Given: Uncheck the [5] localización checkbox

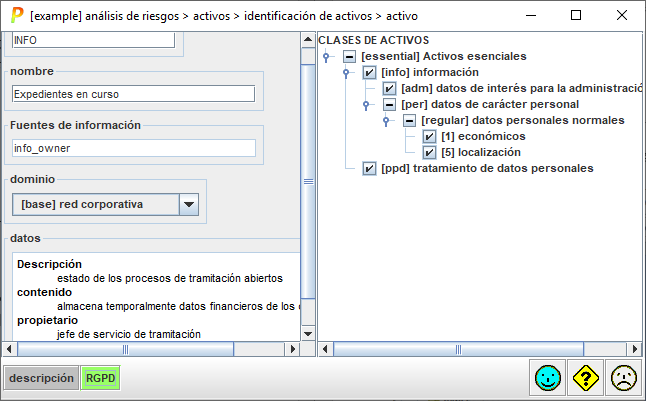Looking at the screenshot, I should click(429, 152).
